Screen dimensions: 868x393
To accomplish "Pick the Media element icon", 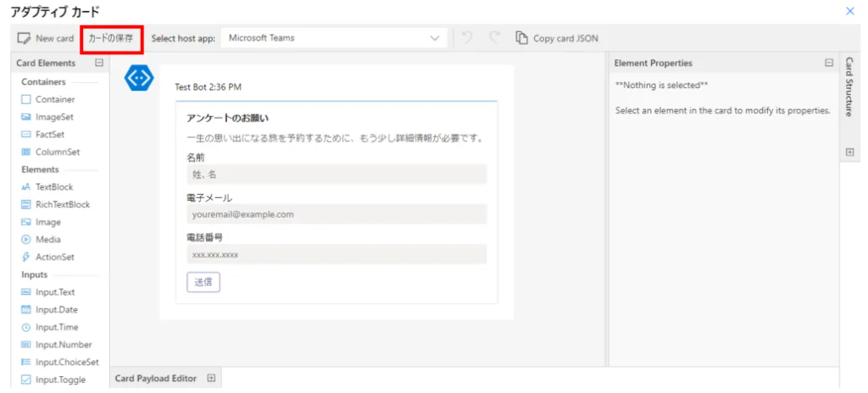I will point(26,240).
